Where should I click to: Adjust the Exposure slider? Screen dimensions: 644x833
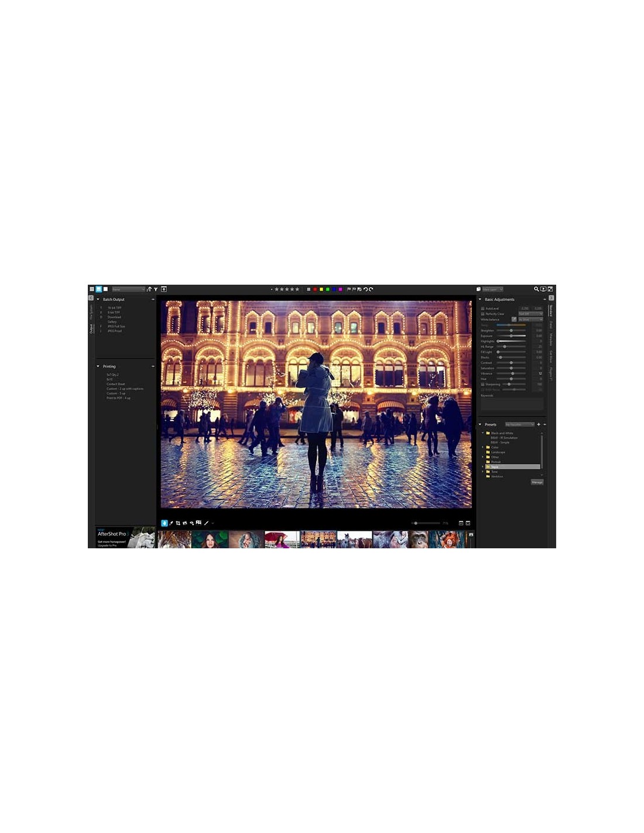511,336
